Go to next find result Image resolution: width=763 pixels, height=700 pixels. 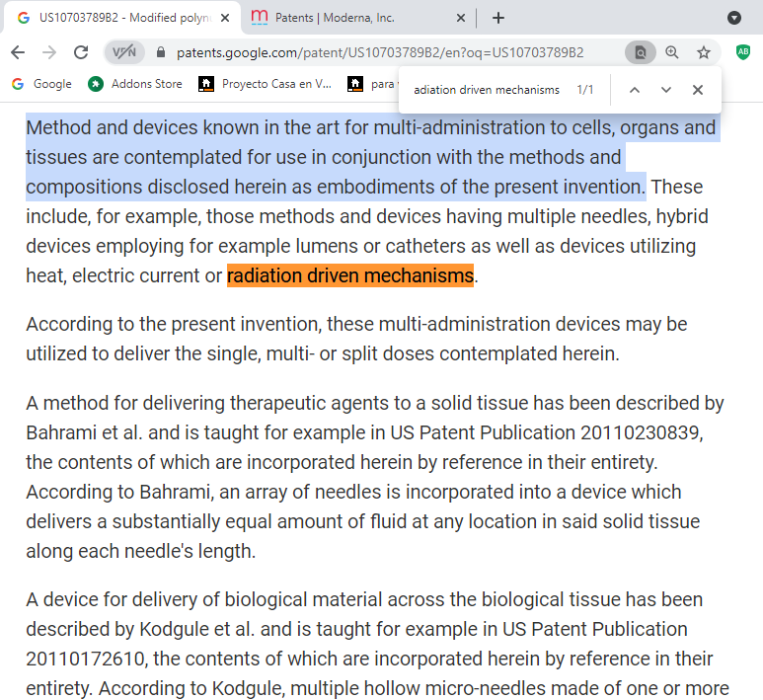666,90
